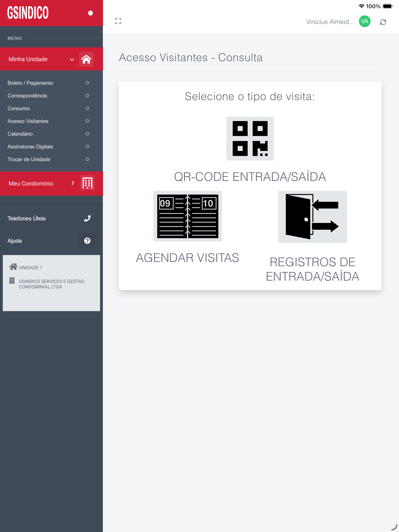Click the circle marker next to Boleto / Pagamento

(87, 83)
